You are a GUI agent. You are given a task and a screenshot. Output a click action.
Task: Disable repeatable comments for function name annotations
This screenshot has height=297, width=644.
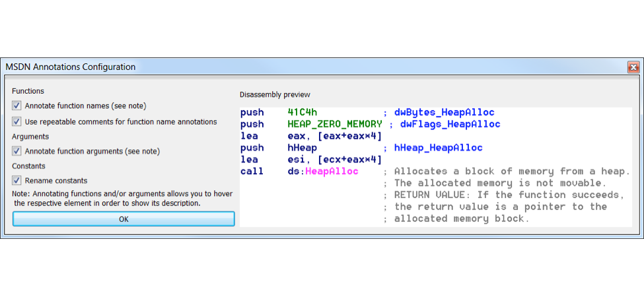point(17,121)
